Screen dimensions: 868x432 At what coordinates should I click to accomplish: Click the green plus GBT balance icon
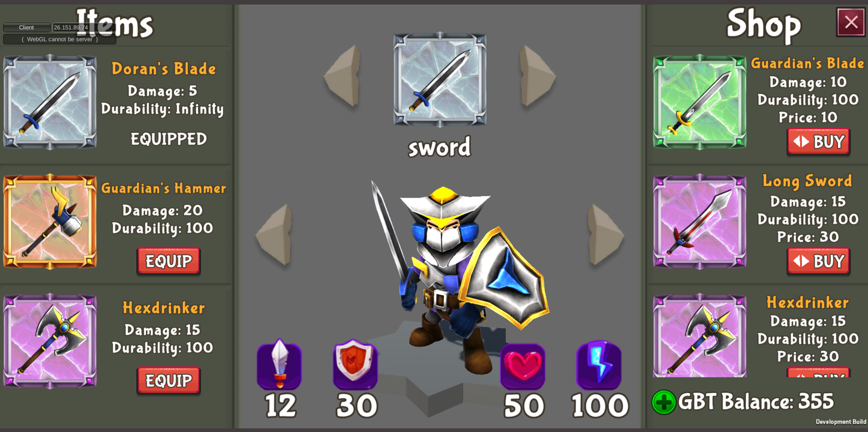click(x=663, y=402)
